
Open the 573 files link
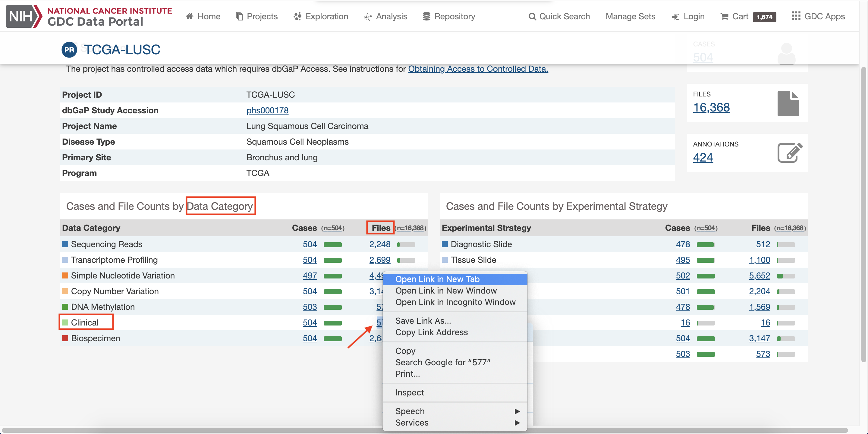click(763, 354)
